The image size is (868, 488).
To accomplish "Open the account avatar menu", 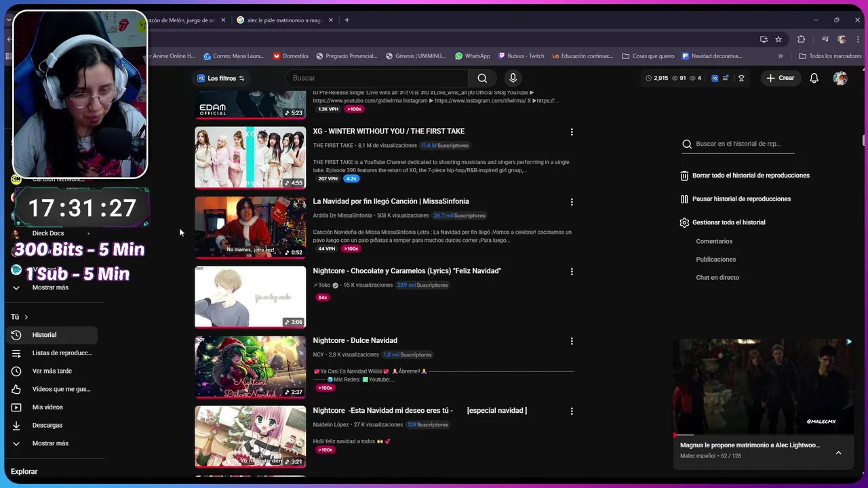I will [840, 78].
